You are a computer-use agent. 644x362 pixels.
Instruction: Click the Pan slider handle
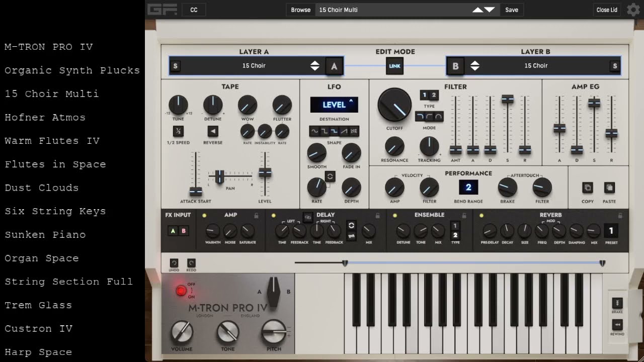219,176
